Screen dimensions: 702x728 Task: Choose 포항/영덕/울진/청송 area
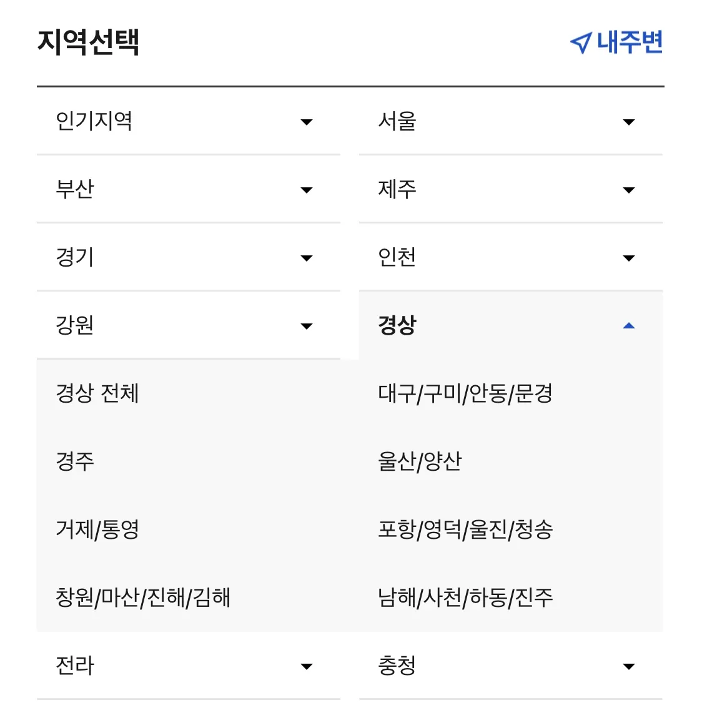point(465,529)
